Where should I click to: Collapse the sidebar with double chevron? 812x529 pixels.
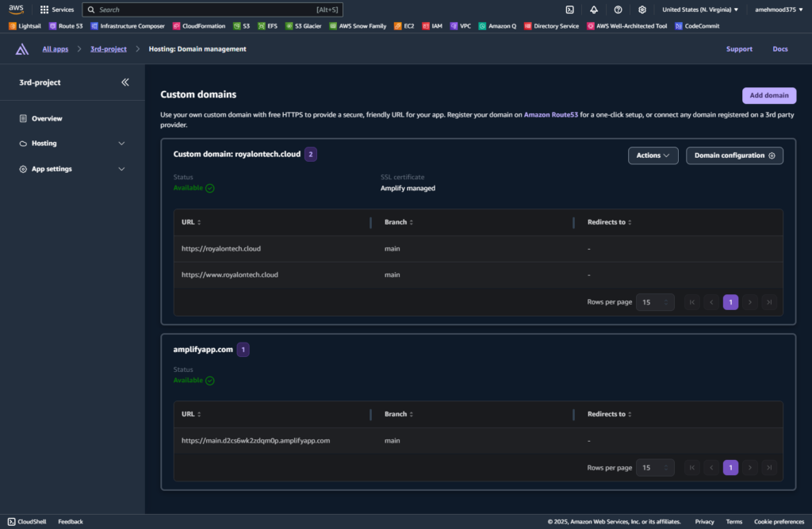point(124,82)
